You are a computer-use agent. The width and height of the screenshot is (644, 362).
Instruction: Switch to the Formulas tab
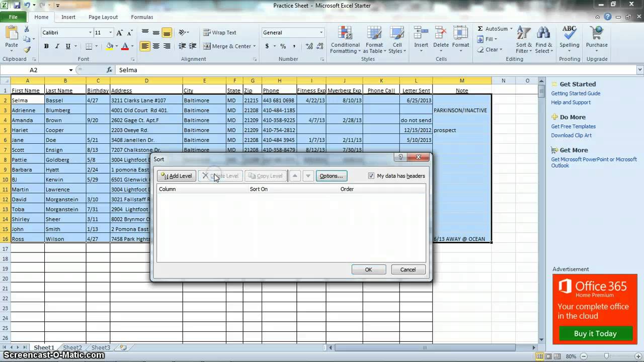click(x=142, y=17)
